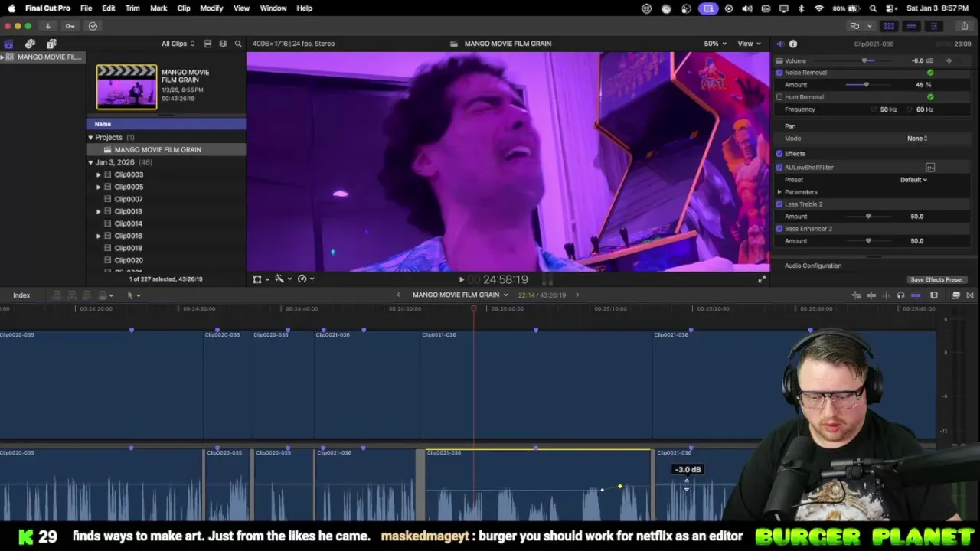Collapse the Projects group
Image resolution: width=980 pixels, height=551 pixels.
point(90,138)
